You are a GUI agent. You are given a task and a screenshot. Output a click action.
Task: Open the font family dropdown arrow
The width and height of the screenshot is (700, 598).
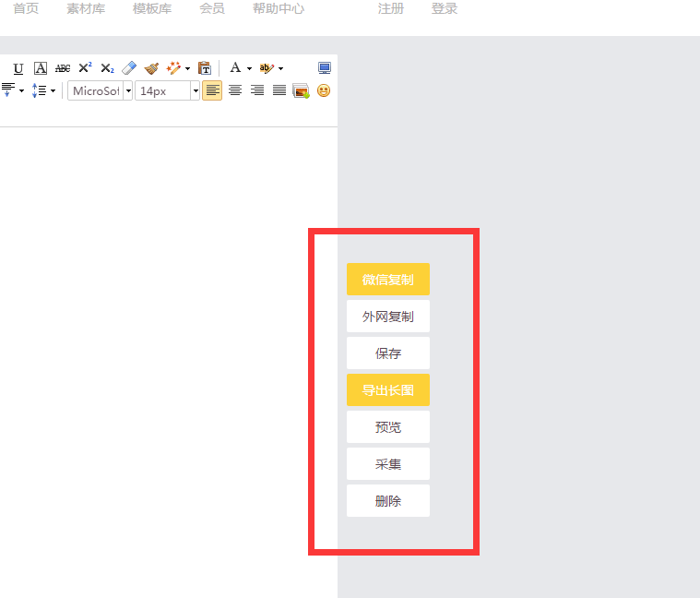point(128,90)
